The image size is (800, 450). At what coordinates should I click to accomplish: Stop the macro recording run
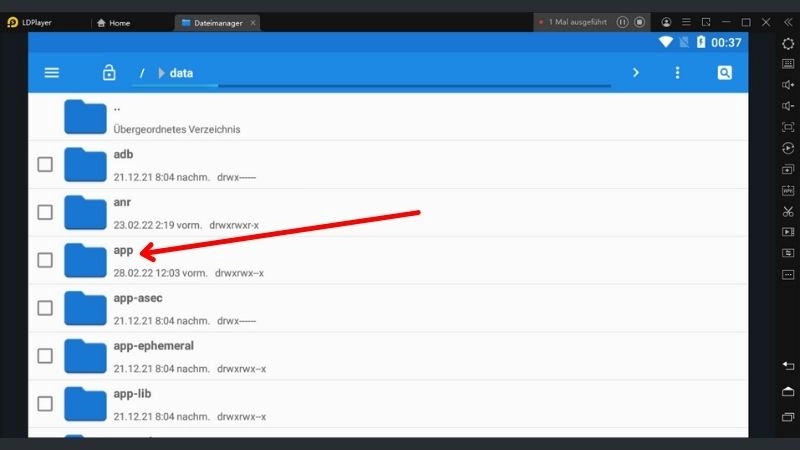(639, 22)
